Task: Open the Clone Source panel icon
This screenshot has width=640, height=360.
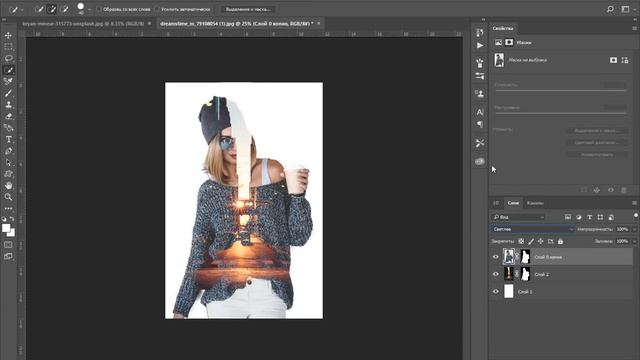Action: pos(480,93)
